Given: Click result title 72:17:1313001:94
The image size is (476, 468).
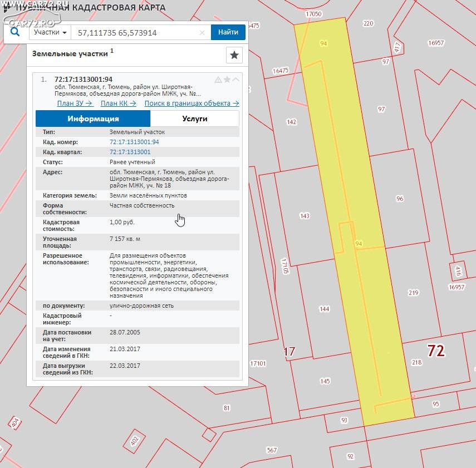Looking at the screenshot, I should pyautogui.click(x=84, y=80).
